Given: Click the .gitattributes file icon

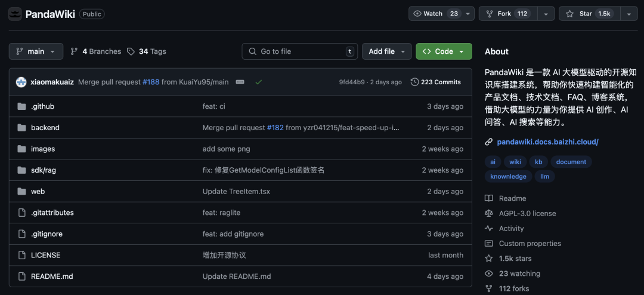Looking at the screenshot, I should pyautogui.click(x=22, y=213).
